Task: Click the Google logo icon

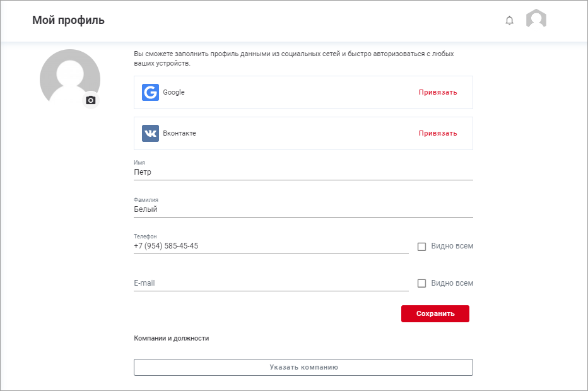Action: (x=150, y=92)
